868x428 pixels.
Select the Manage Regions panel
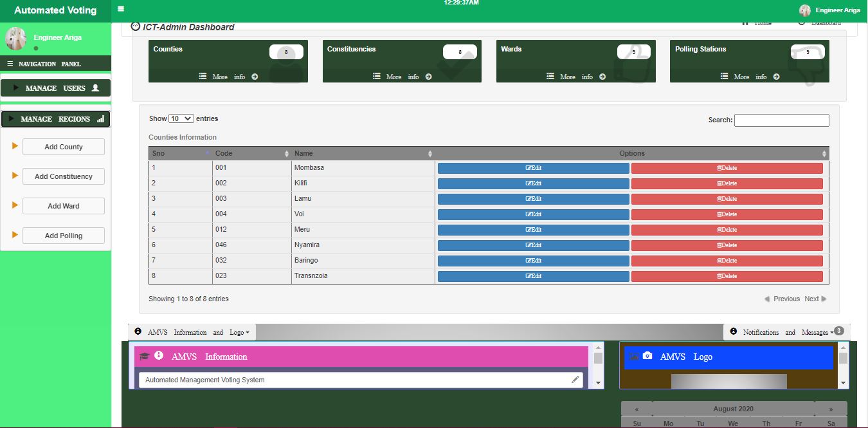[x=55, y=118]
